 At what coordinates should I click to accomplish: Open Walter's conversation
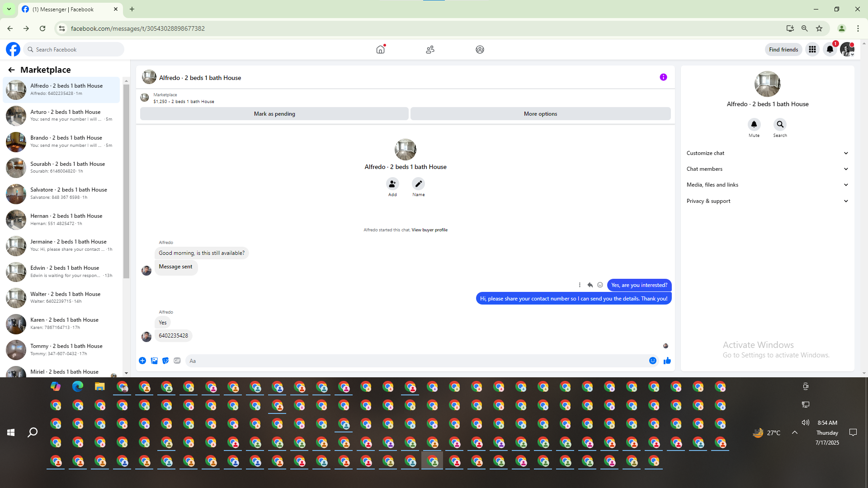coord(61,298)
